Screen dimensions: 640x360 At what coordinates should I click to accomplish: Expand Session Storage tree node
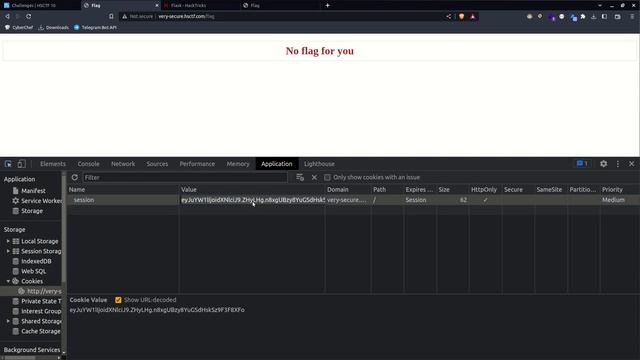point(8,251)
